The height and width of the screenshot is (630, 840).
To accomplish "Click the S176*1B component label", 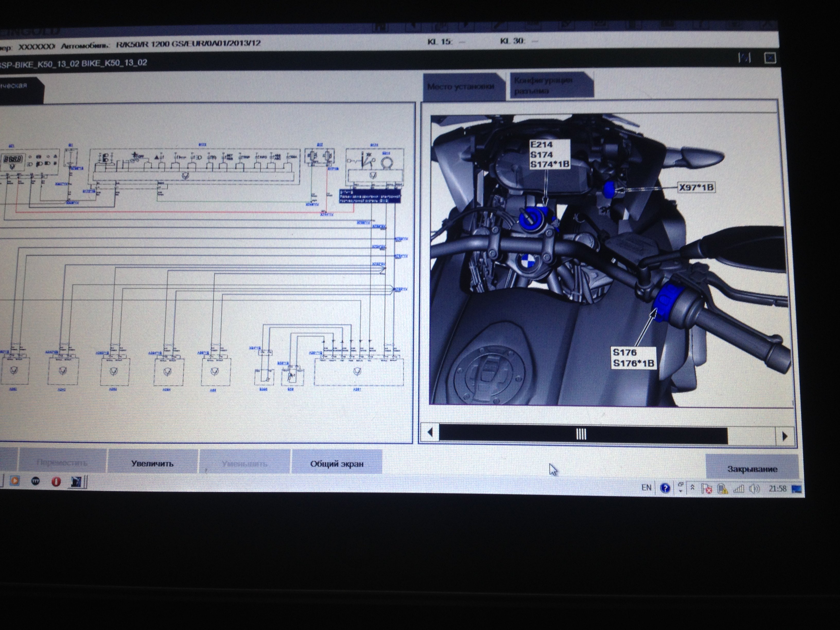I will pos(633,363).
